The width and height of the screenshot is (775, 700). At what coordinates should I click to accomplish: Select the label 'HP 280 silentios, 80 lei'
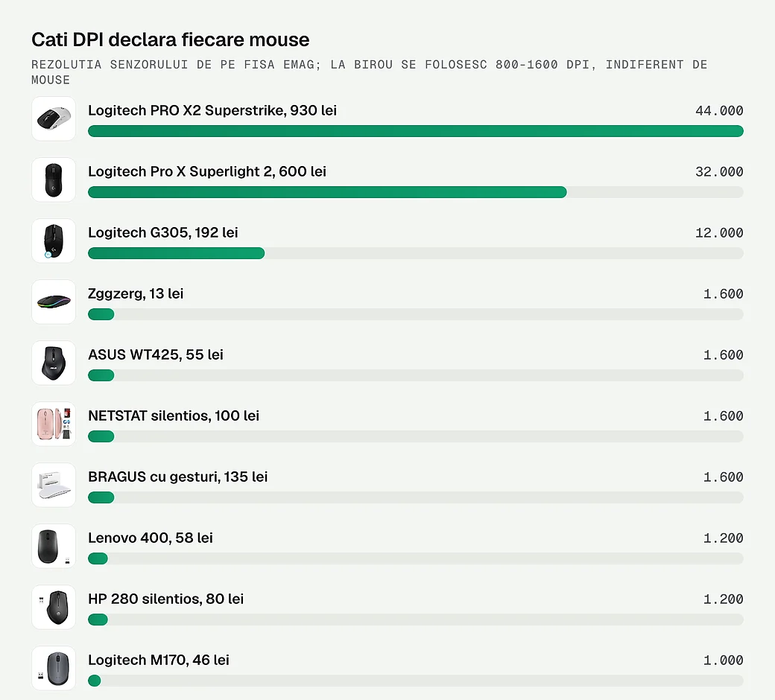[166, 599]
